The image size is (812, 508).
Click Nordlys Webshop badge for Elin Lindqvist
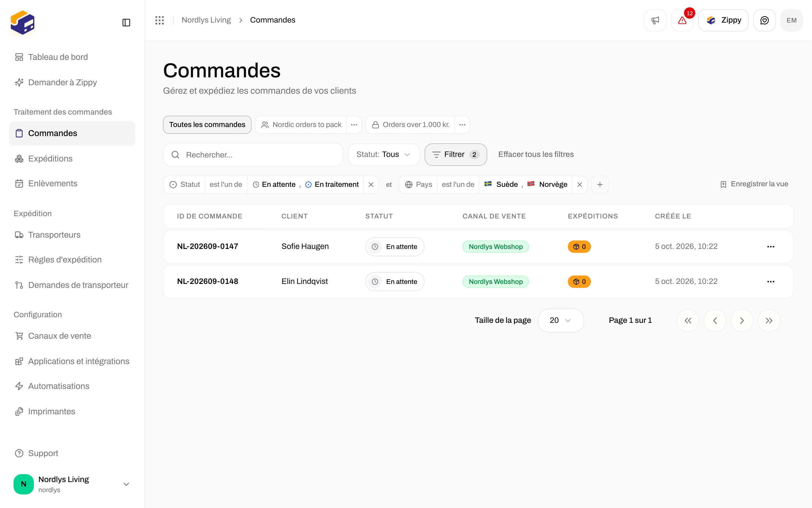495,282
